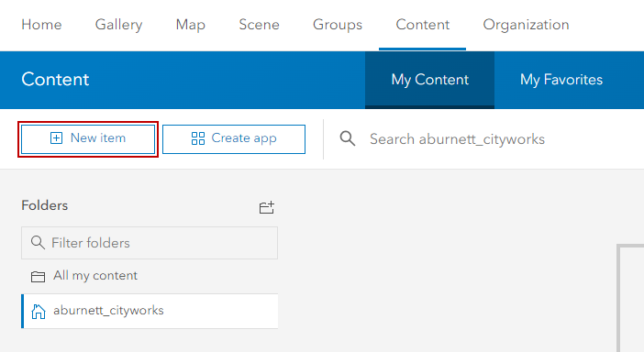This screenshot has height=352, width=644.
Task: Click the create new folder icon
Action: (x=267, y=207)
